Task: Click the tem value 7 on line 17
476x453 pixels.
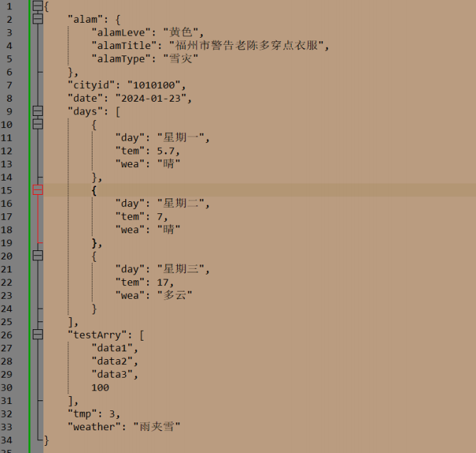Action: 160,217
